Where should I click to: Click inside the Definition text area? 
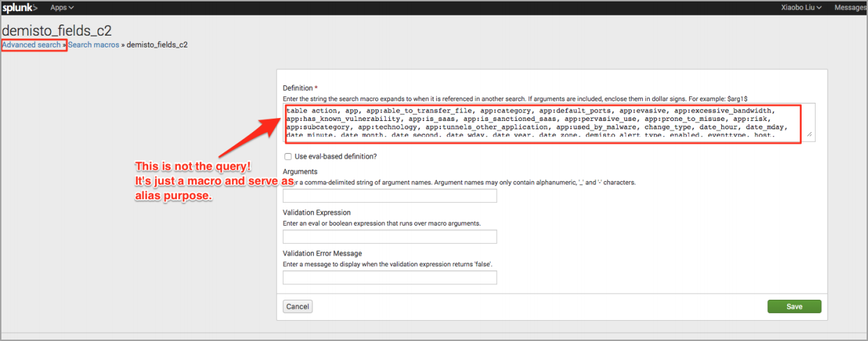coord(545,123)
